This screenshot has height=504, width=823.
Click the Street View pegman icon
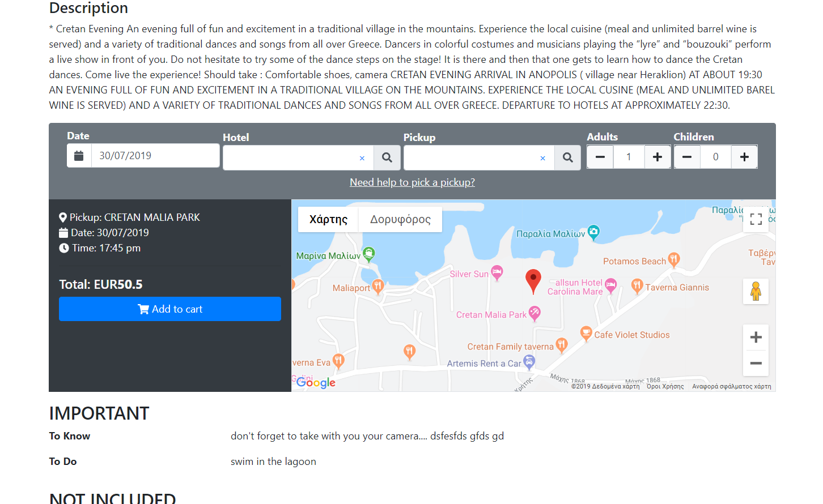tap(756, 292)
